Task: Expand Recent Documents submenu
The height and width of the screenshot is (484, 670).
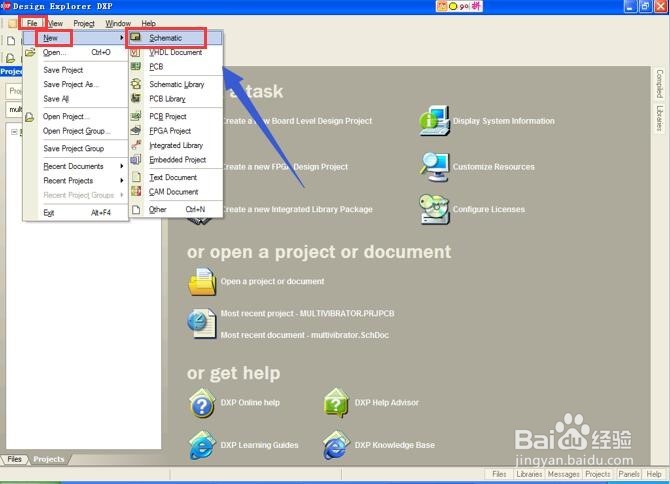Action: pyautogui.click(x=122, y=166)
